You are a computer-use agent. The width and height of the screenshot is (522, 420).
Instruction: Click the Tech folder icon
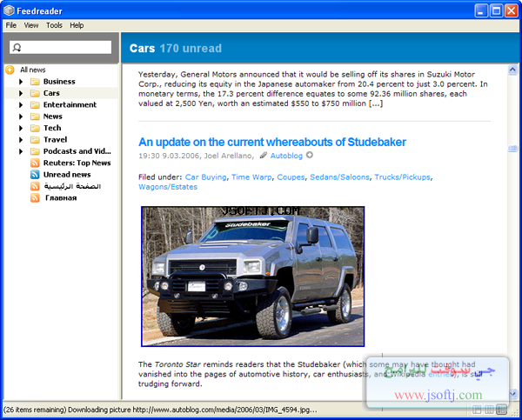[35, 128]
